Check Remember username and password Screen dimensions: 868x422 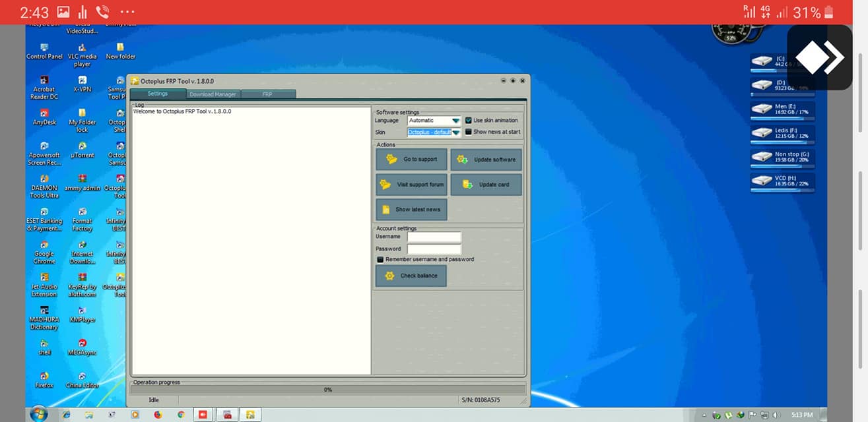click(380, 260)
